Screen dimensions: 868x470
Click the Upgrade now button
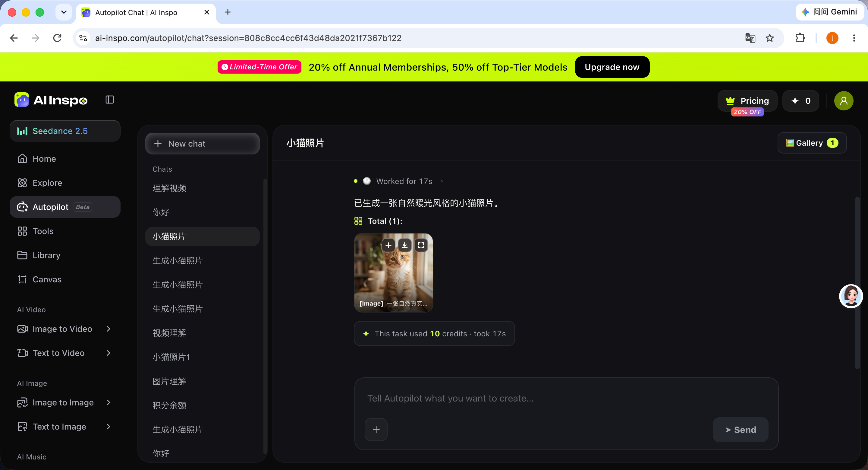click(612, 67)
